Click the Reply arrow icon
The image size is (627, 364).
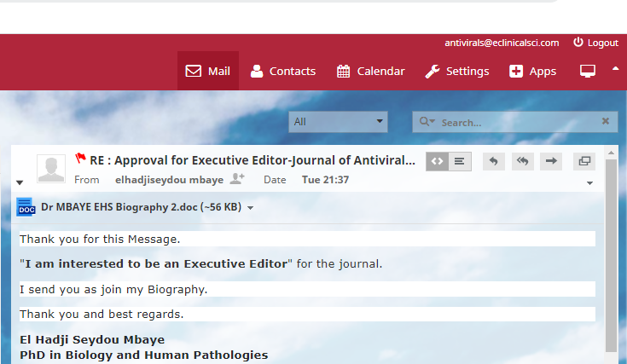pos(493,160)
